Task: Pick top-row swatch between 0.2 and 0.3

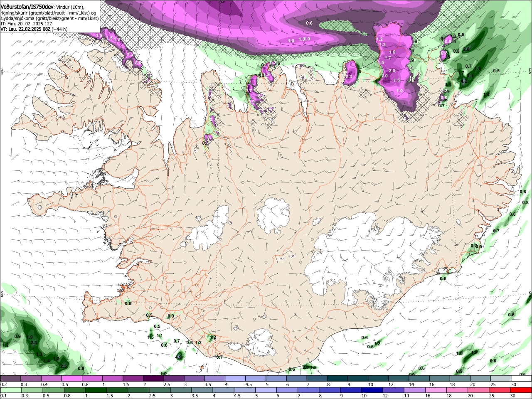Action: coord(10,379)
